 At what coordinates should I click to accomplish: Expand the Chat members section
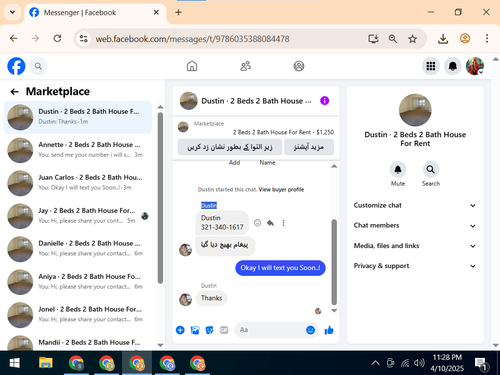[x=415, y=226]
